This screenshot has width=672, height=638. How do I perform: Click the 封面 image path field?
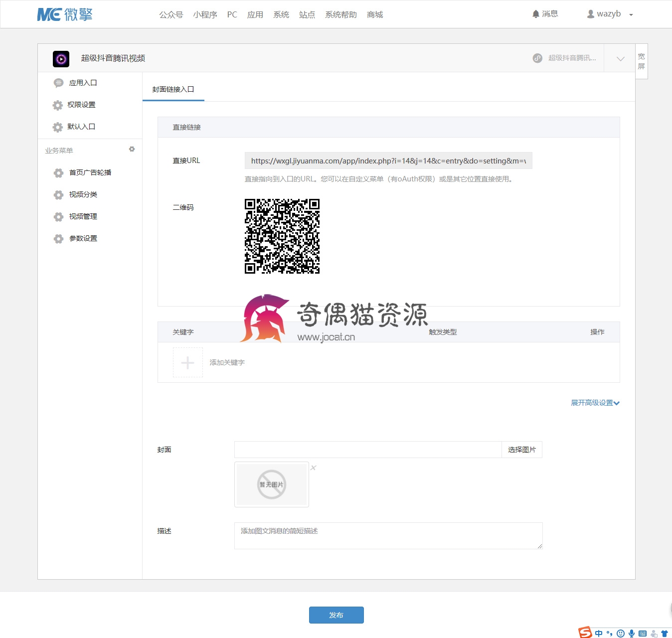coord(368,450)
